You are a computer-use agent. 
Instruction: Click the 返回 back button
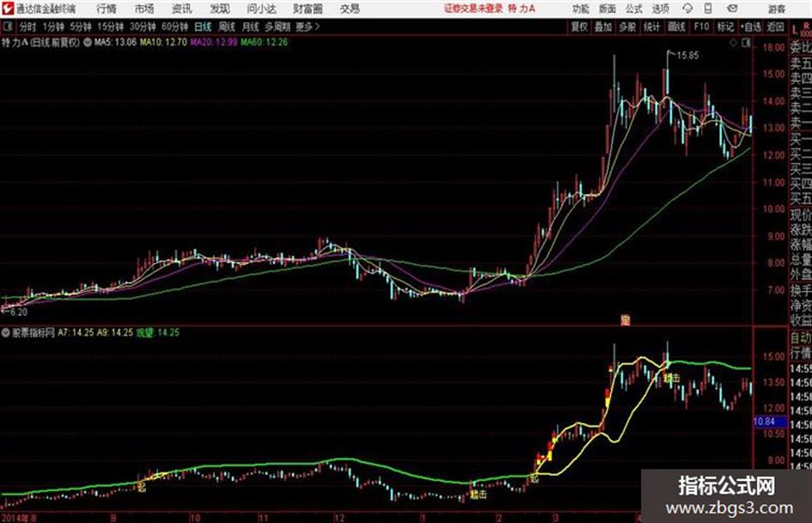pyautogui.click(x=775, y=27)
